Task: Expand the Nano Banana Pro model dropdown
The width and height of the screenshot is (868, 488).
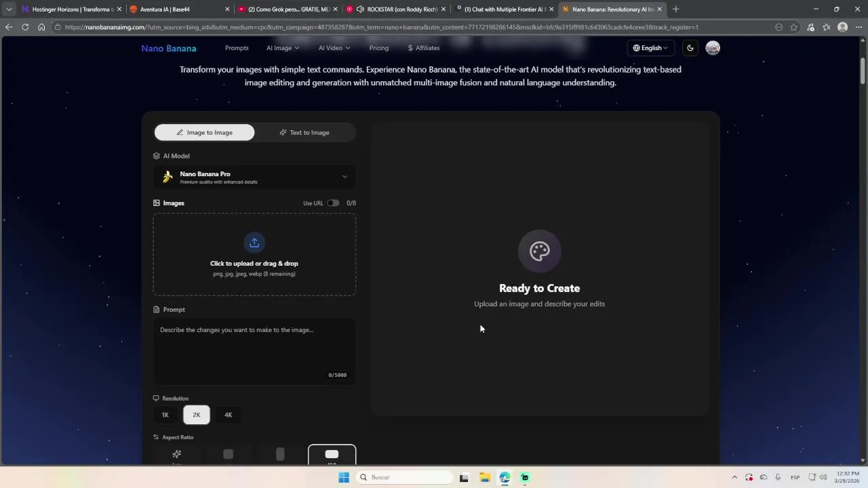Action: pos(254,177)
